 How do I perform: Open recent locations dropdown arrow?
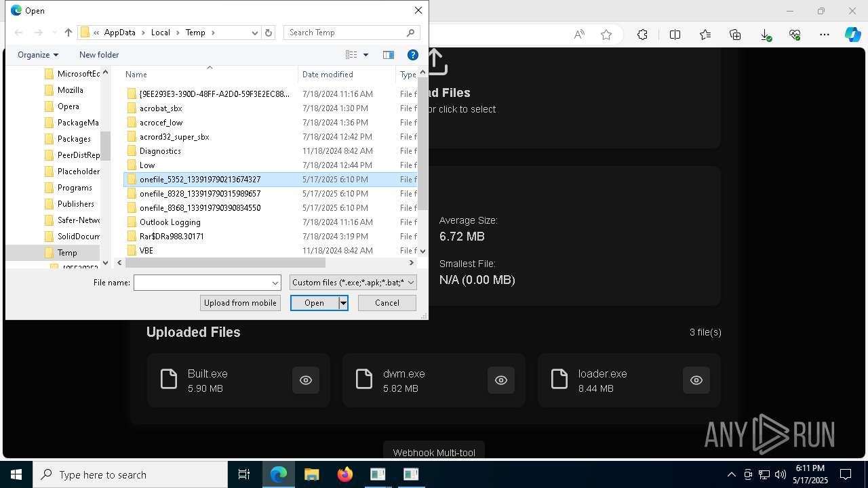point(54,33)
